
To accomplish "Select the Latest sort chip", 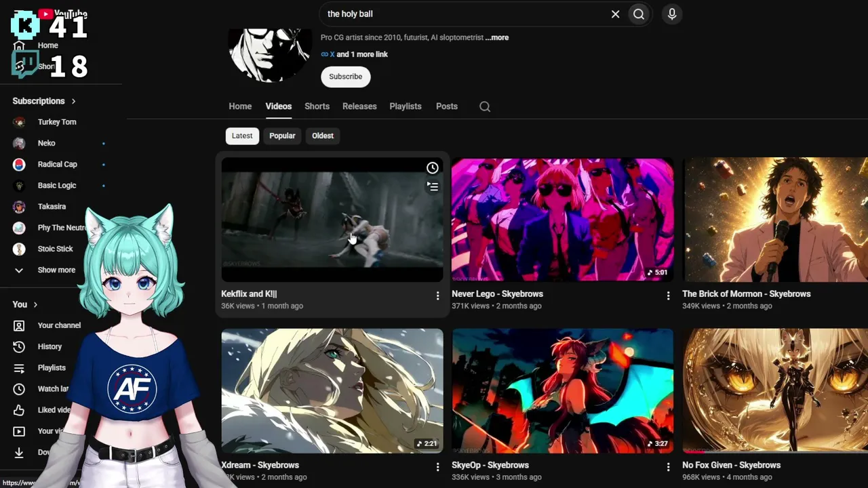I will click(x=242, y=136).
